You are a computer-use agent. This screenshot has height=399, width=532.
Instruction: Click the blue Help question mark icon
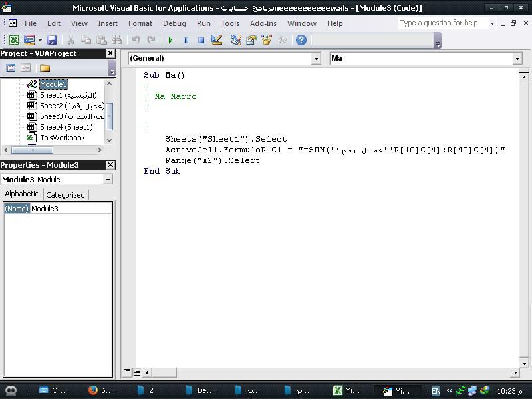click(x=301, y=40)
